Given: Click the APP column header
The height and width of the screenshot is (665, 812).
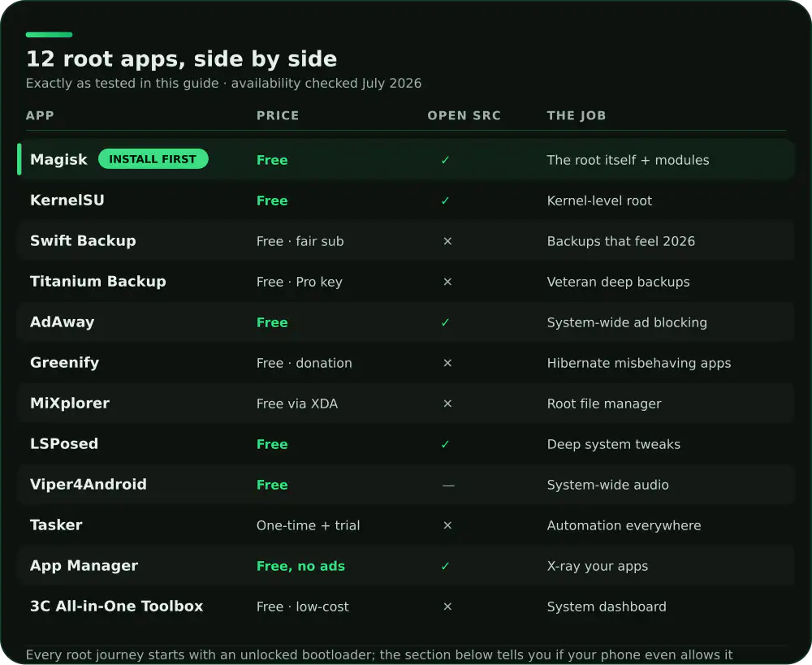Looking at the screenshot, I should point(40,115).
